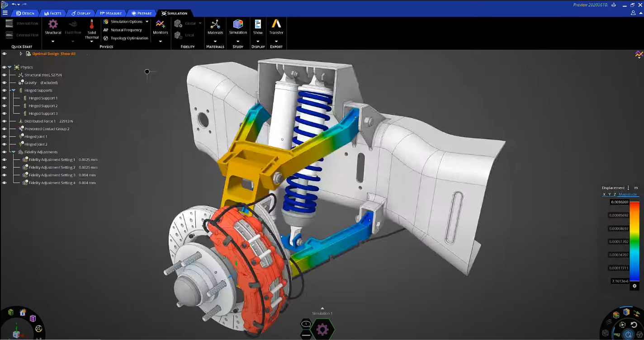Screen dimensions: 644x340
Task: Switch to the Measure tab
Action: [111, 13]
